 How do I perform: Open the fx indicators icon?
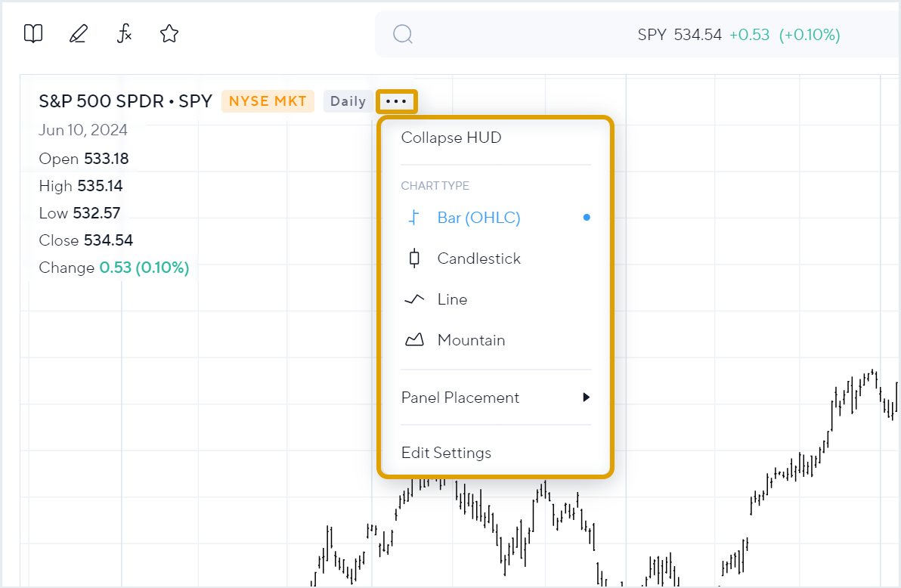click(x=124, y=34)
